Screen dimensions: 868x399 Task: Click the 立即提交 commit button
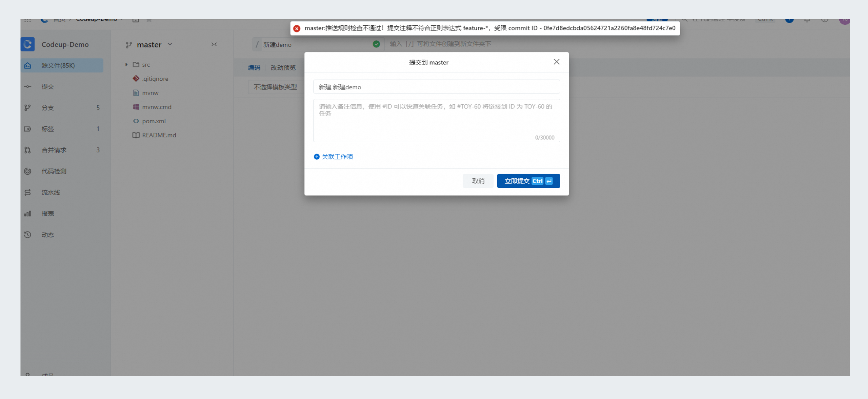528,181
